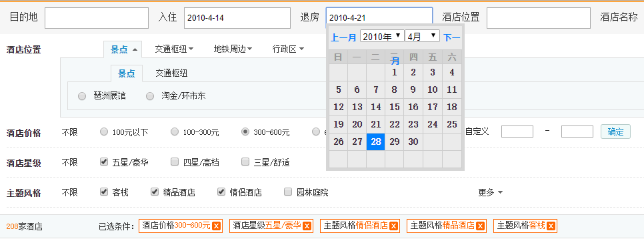Pick day 30 in the calendar
Image resolution: width=644 pixels, height=243 pixels.
(413, 142)
